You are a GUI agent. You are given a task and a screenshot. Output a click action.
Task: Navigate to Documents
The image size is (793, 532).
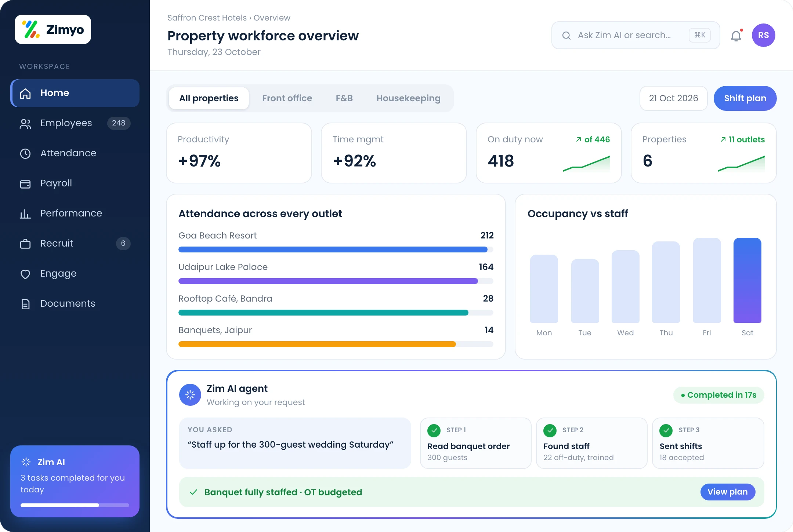click(75, 304)
